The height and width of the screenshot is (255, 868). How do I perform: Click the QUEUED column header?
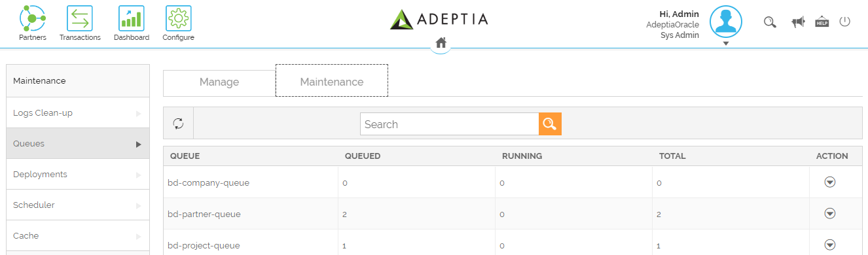pos(363,156)
